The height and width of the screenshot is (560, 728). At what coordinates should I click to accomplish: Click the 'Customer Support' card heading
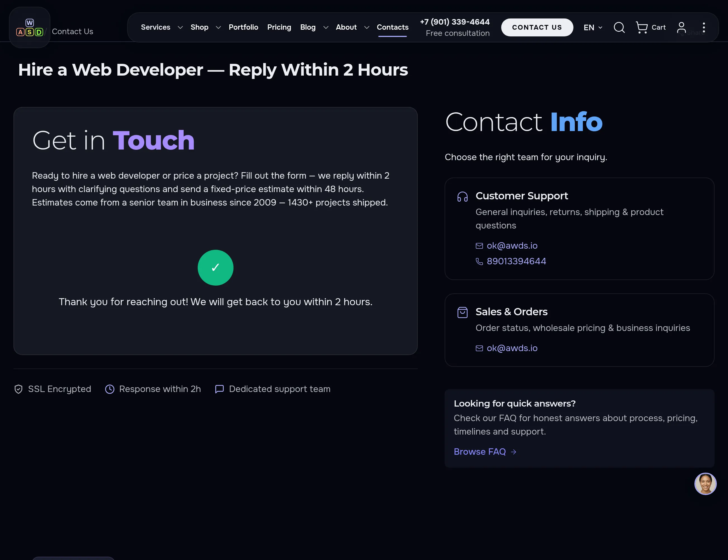coord(521,196)
